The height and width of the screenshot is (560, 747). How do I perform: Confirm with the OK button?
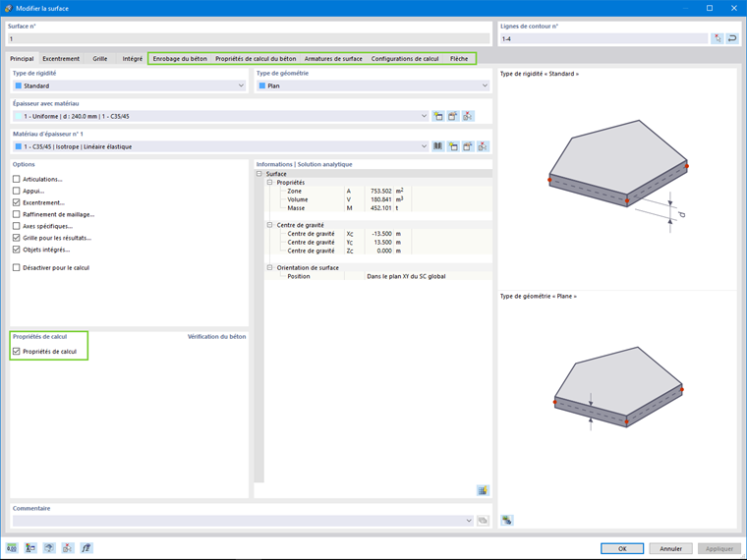[x=622, y=548]
